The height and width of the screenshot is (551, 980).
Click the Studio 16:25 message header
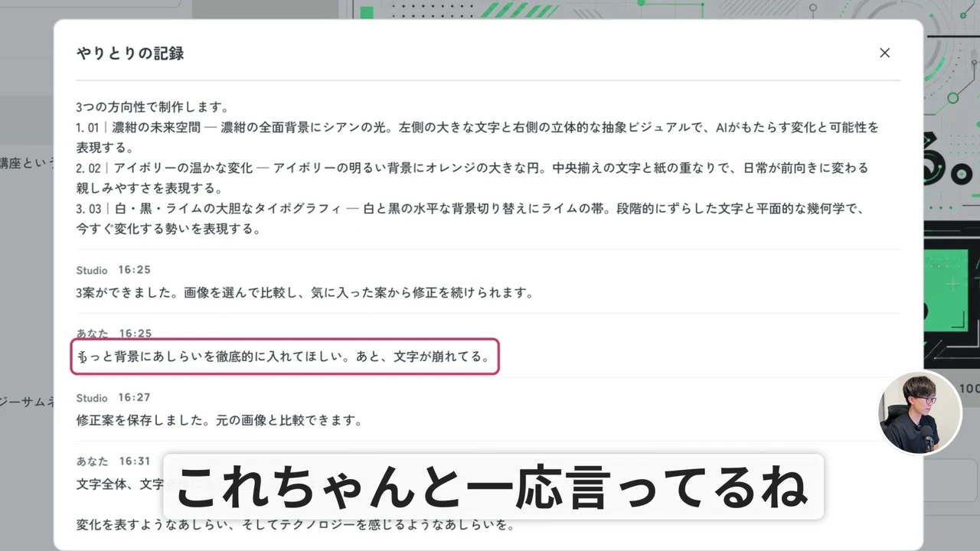113,270
